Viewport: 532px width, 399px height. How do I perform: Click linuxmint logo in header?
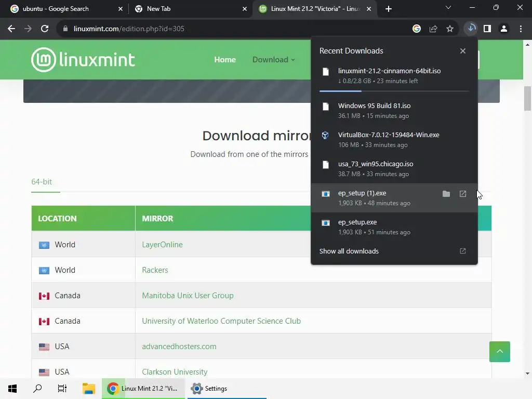[83, 60]
